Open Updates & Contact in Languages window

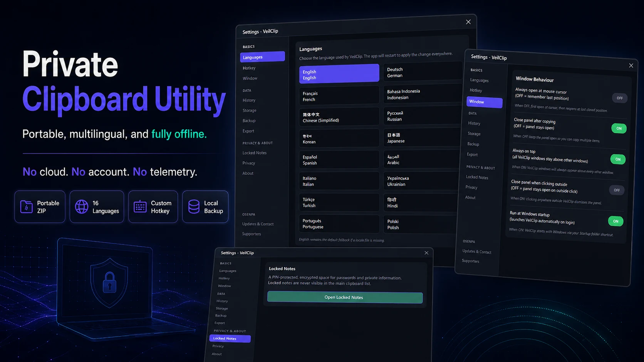pos(258,224)
